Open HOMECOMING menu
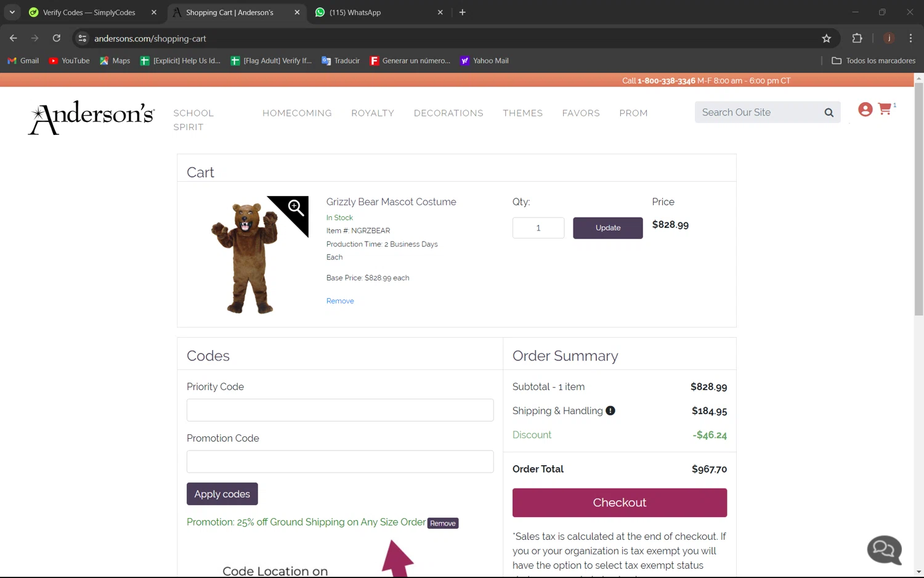 click(297, 113)
